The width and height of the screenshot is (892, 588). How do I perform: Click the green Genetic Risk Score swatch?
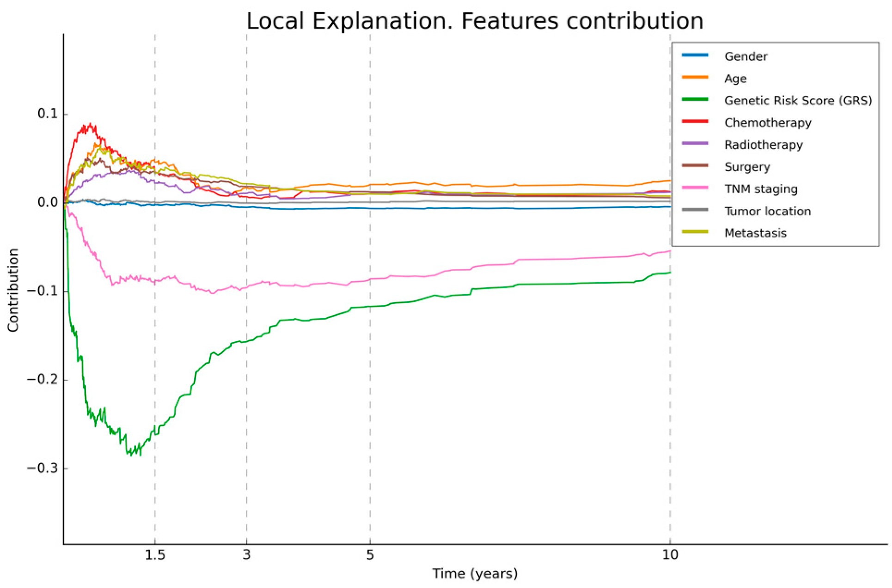(695, 100)
